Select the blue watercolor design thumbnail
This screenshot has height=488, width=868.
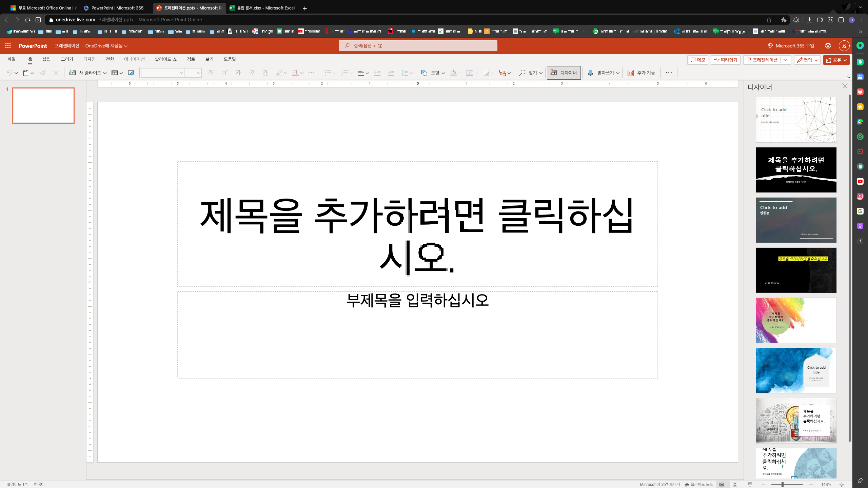796,370
